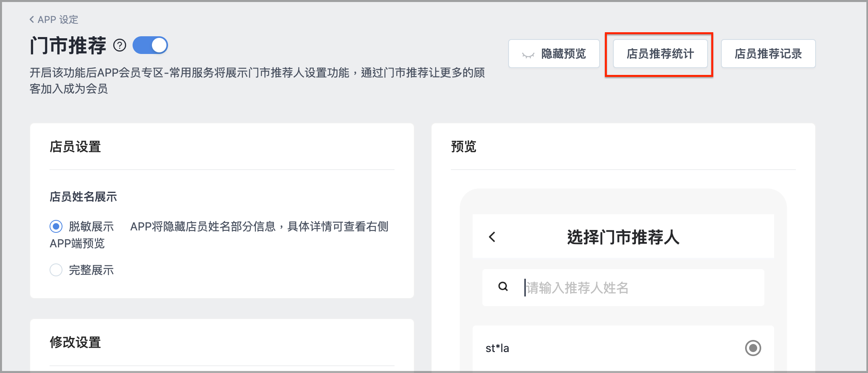The image size is (868, 373).
Task: Select the 完整展示 radio option
Action: tap(56, 270)
